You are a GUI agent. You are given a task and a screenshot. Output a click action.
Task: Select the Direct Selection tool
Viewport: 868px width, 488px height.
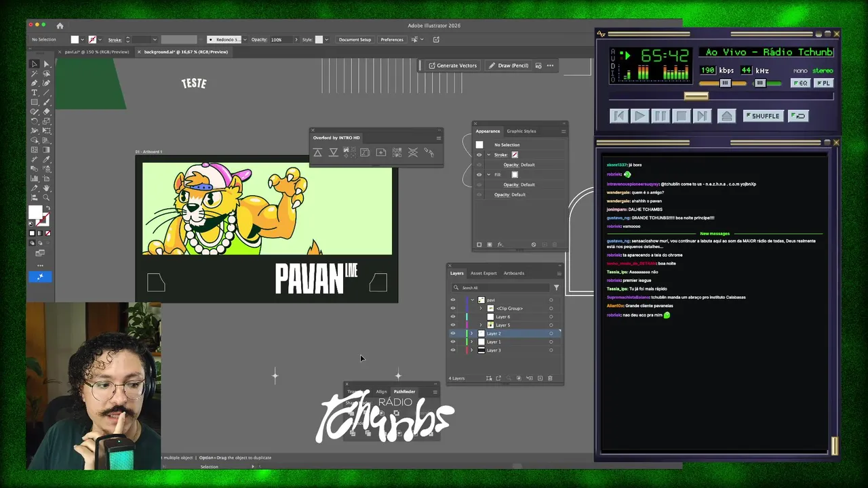click(46, 64)
